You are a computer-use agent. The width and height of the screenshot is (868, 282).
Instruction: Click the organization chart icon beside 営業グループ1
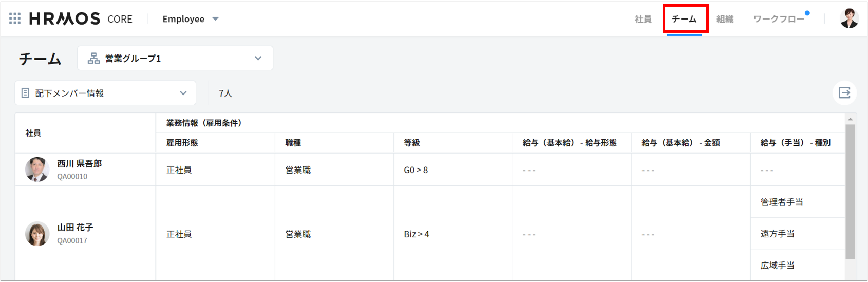(93, 59)
